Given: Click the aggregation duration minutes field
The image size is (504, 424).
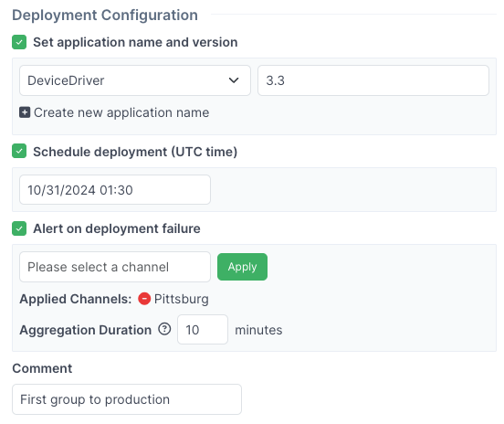Looking at the screenshot, I should point(203,329).
